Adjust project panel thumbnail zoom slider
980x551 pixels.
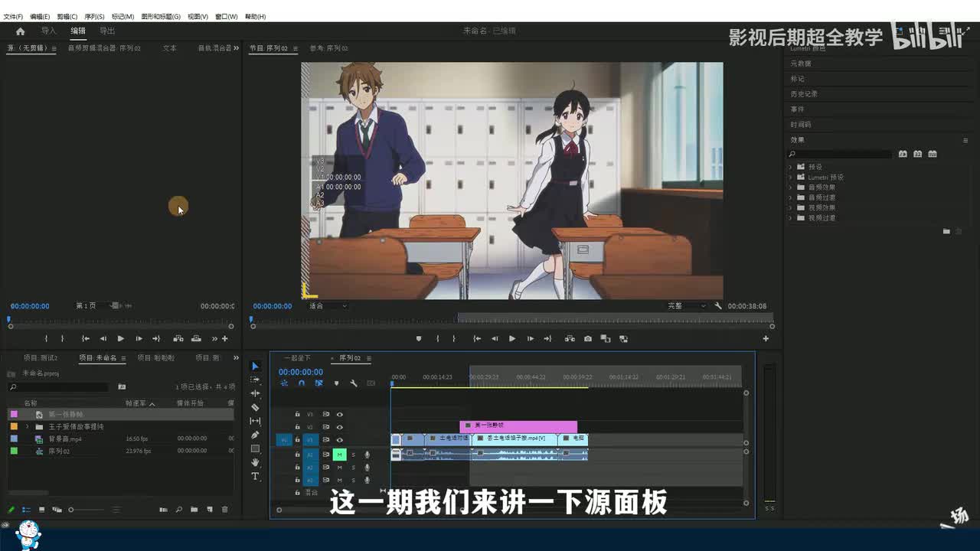pyautogui.click(x=84, y=510)
